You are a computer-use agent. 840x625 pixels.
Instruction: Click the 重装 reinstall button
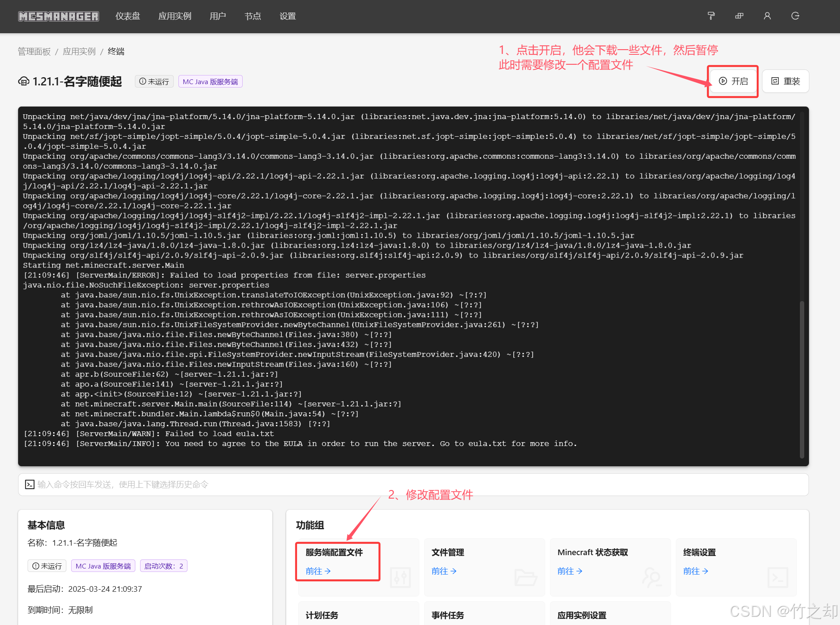point(785,81)
